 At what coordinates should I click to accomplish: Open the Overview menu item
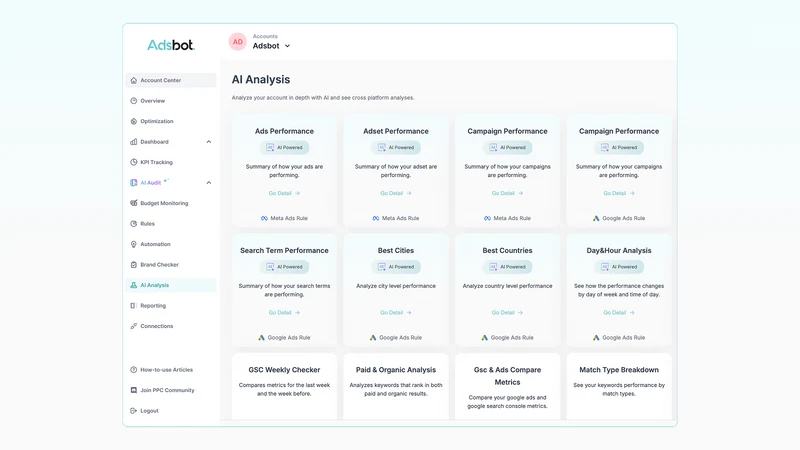point(153,101)
